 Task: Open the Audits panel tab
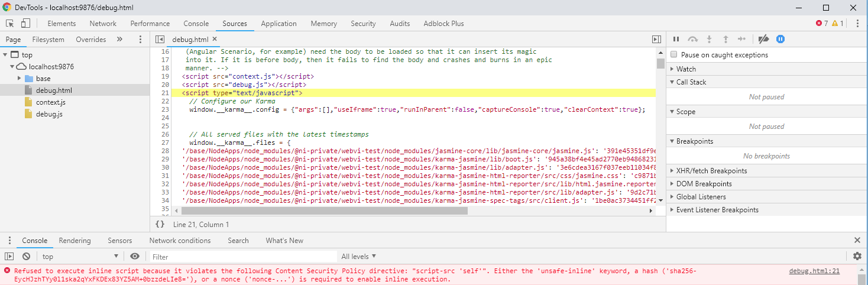pos(400,24)
